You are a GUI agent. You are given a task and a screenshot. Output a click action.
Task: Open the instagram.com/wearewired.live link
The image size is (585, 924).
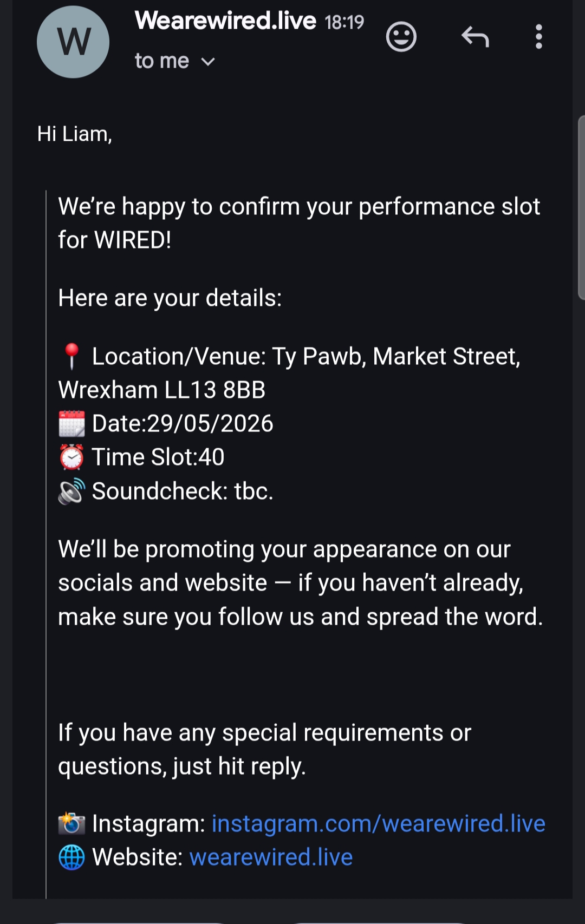point(378,823)
